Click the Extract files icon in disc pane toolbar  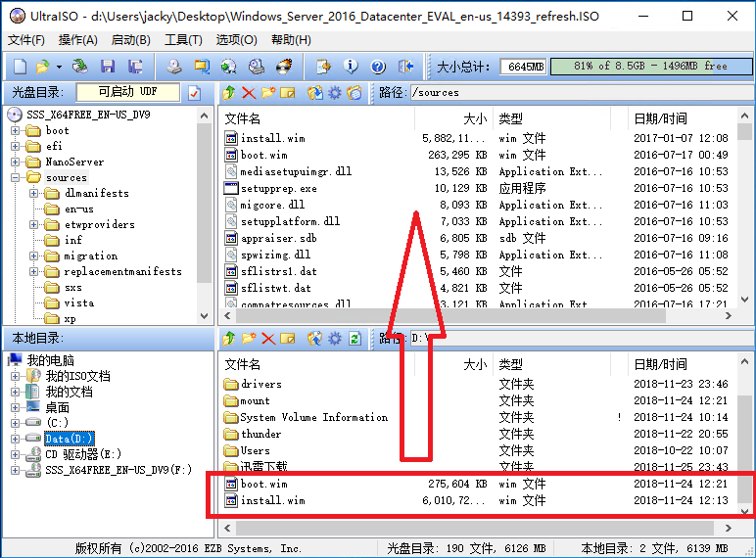pyautogui.click(x=315, y=93)
